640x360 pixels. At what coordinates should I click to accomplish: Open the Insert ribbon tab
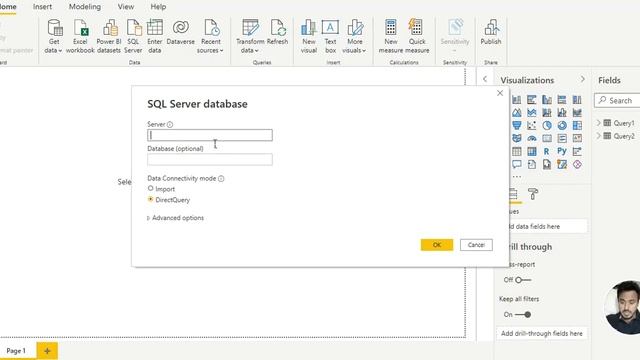(42, 7)
